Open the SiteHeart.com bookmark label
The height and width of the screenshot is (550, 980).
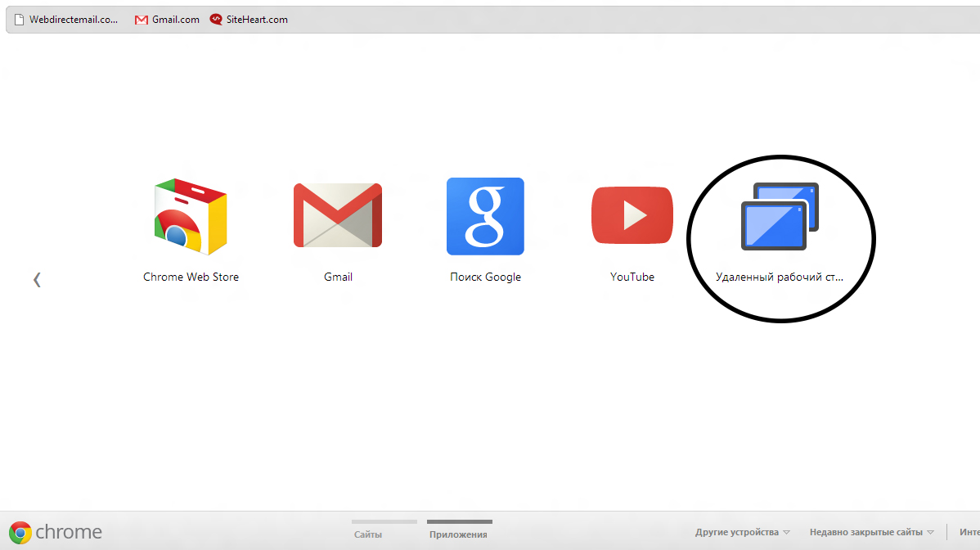257,20
